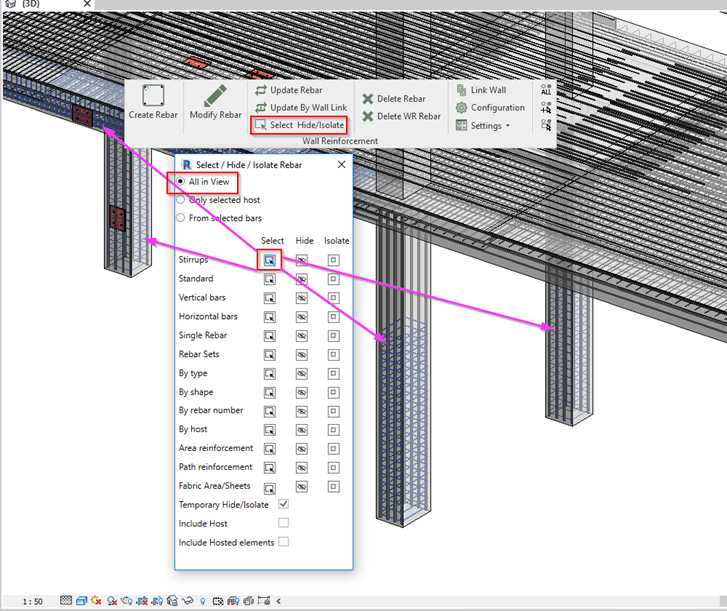Viewport: 727px width, 611px height.
Task: Click the Select icon for Stirrups
Action: pos(270,260)
